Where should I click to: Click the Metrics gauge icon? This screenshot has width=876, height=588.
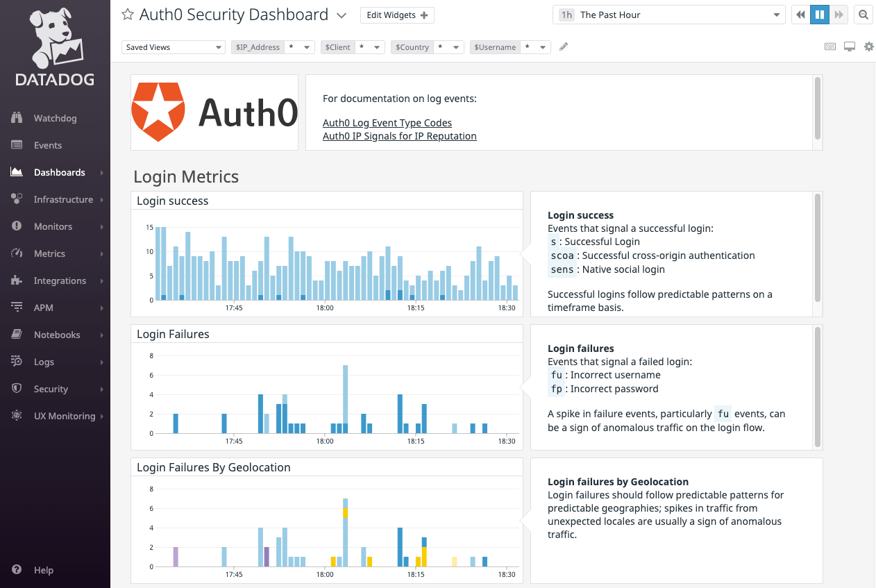tap(17, 253)
